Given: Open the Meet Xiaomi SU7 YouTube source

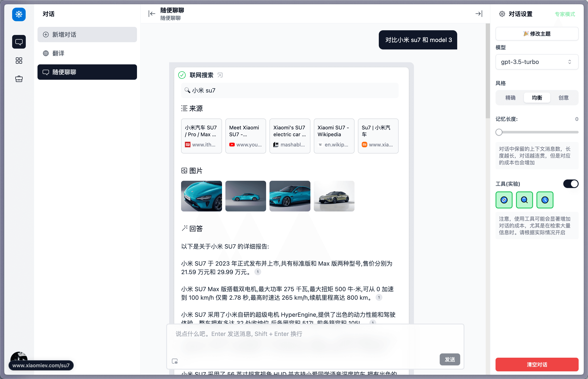Looking at the screenshot, I should click(x=245, y=136).
